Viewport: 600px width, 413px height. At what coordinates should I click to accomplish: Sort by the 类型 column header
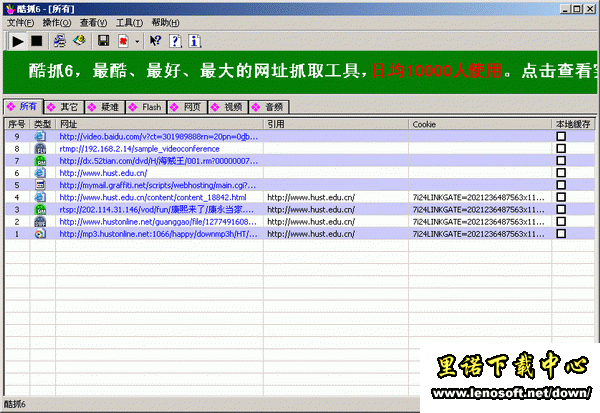42,124
